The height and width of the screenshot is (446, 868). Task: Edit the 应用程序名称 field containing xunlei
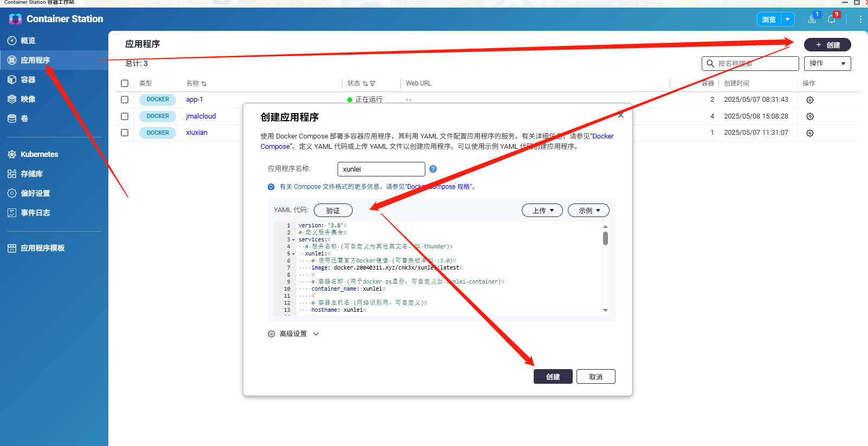click(x=381, y=169)
